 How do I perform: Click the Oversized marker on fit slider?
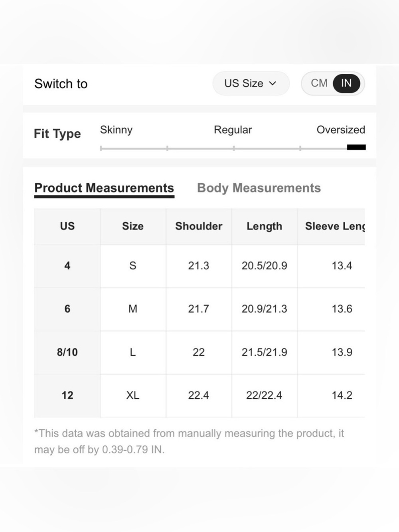coord(356,147)
